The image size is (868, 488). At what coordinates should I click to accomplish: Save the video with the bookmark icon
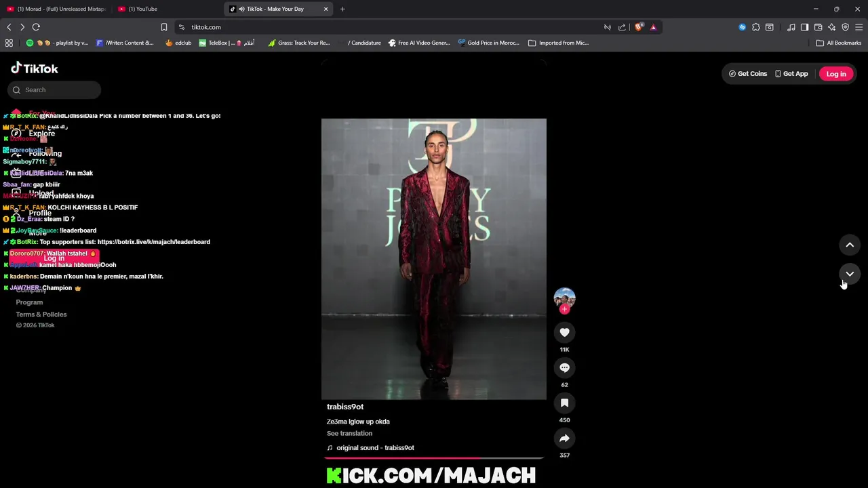(x=564, y=403)
